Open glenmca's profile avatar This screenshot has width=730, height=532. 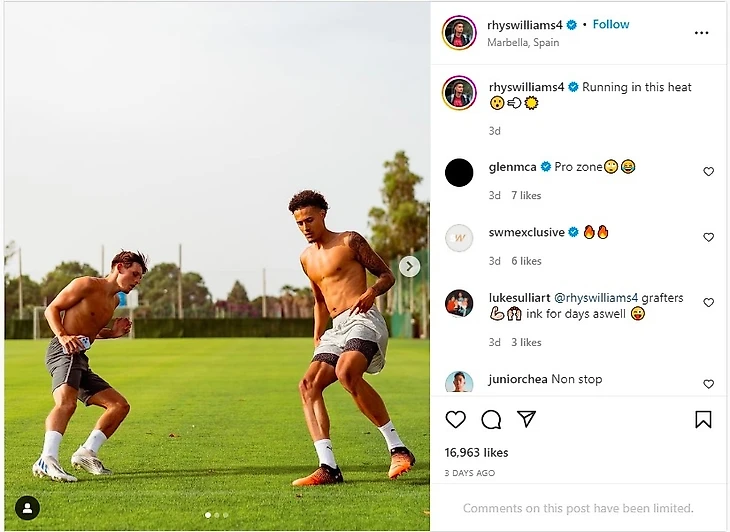[459, 172]
